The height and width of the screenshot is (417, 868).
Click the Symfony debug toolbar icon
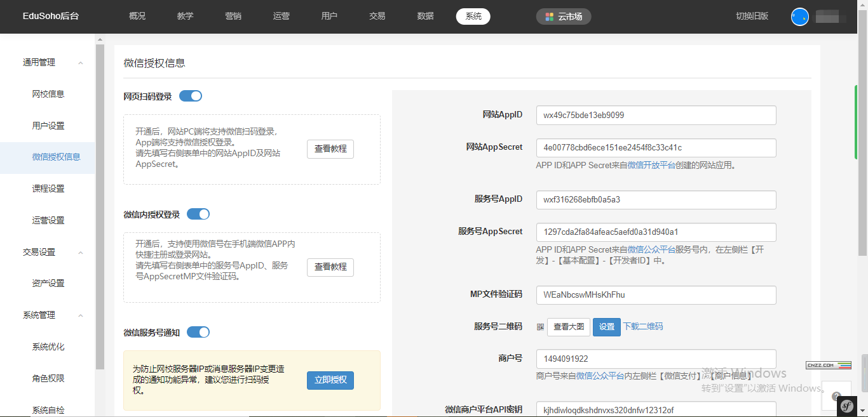(846, 406)
